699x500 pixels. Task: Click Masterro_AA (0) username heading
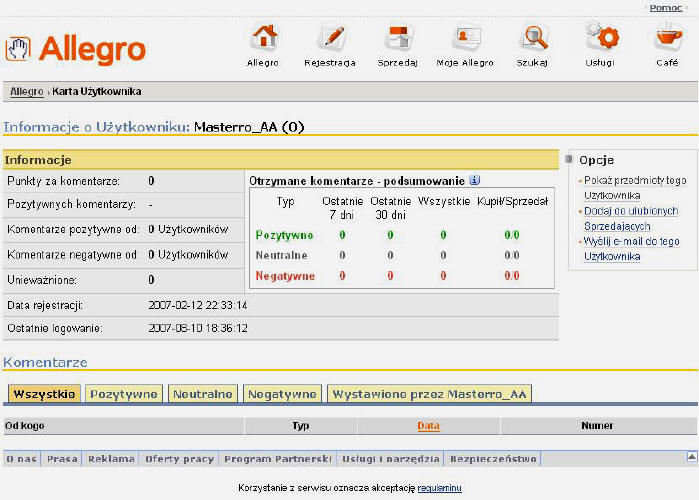249,127
